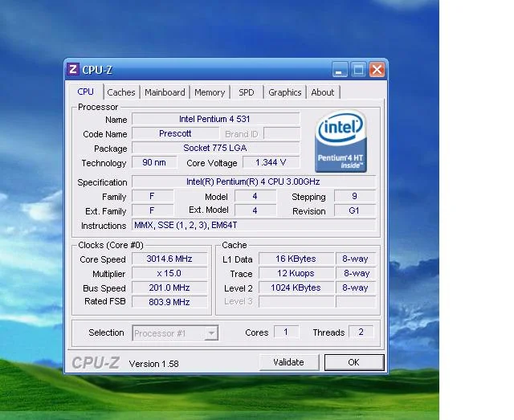Open the About tab

[323, 92]
